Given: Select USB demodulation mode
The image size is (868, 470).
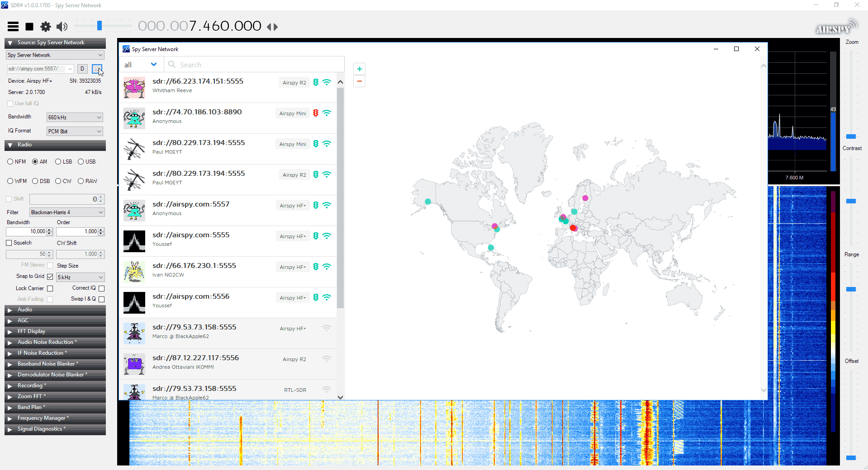Looking at the screenshot, I should coord(81,162).
